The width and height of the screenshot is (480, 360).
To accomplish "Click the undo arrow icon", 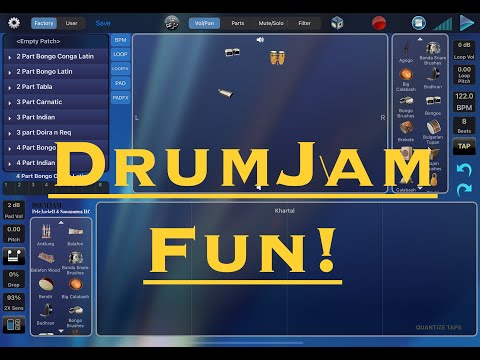I will click(464, 170).
